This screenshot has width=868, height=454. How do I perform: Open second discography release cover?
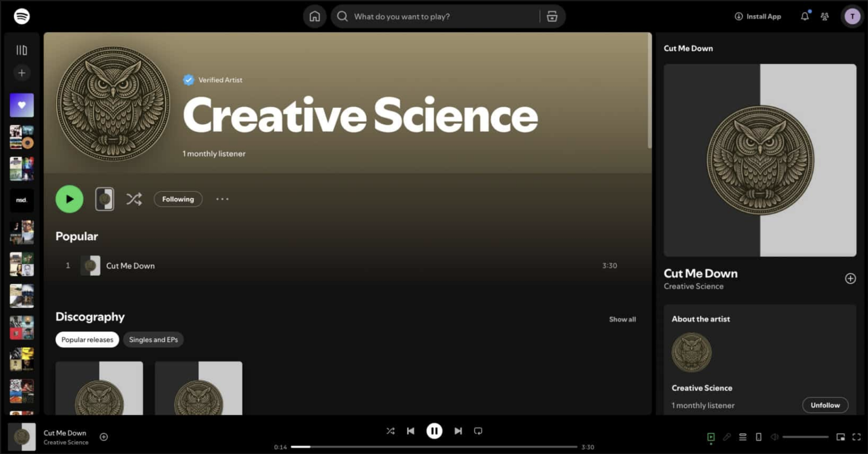click(199, 388)
